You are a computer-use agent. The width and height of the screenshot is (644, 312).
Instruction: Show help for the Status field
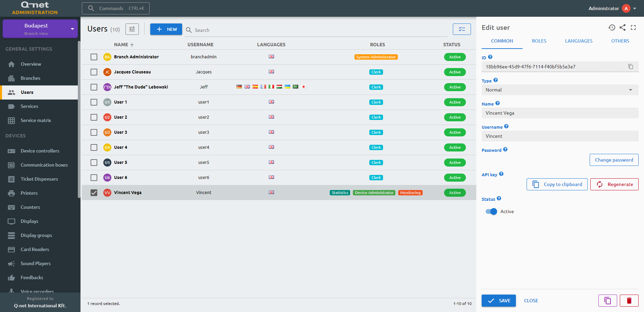click(x=499, y=198)
